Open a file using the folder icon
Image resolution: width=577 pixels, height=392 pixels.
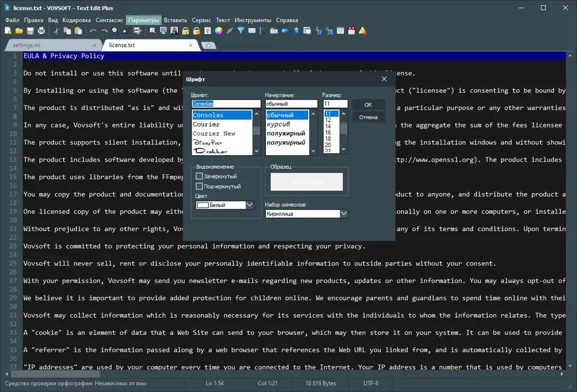[19, 31]
